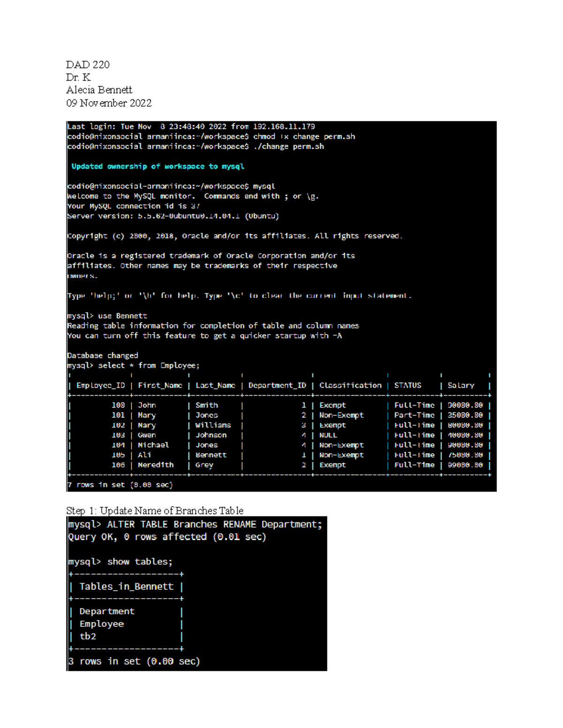Click the "Dr. K" instructor line
563x728 pixels.
pyautogui.click(x=78, y=77)
